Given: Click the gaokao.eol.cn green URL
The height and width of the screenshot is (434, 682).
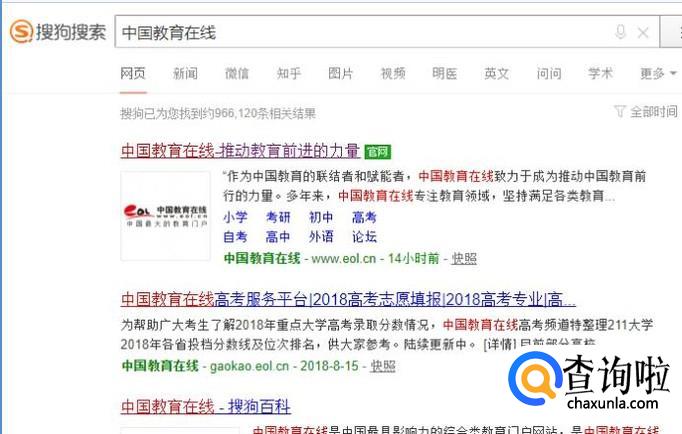Looking at the screenshot, I should tap(249, 366).
